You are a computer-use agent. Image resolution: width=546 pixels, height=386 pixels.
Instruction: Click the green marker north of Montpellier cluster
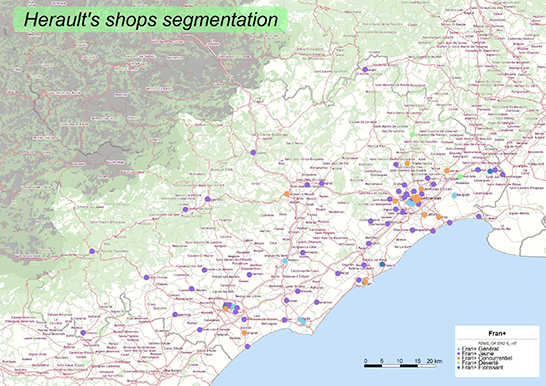pos(412,134)
